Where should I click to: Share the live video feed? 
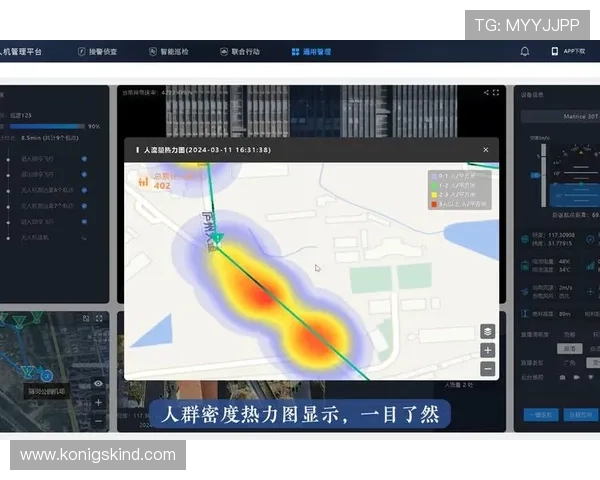tap(486, 93)
